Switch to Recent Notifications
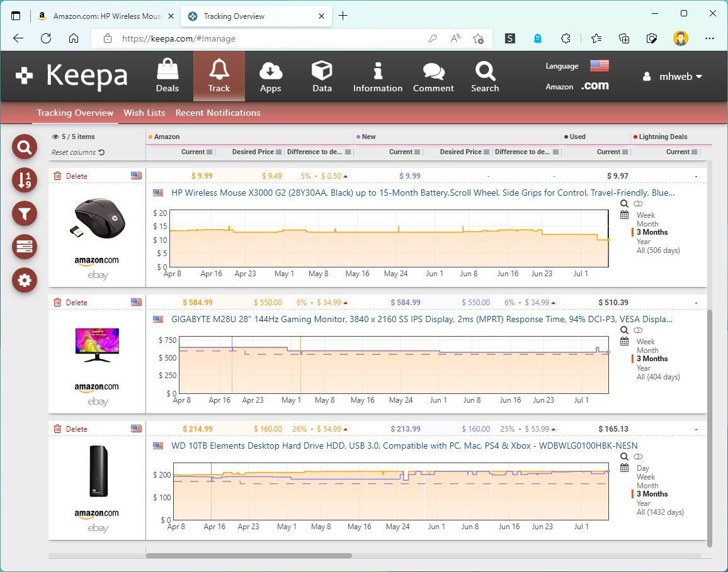Image resolution: width=728 pixels, height=572 pixels. coord(217,113)
